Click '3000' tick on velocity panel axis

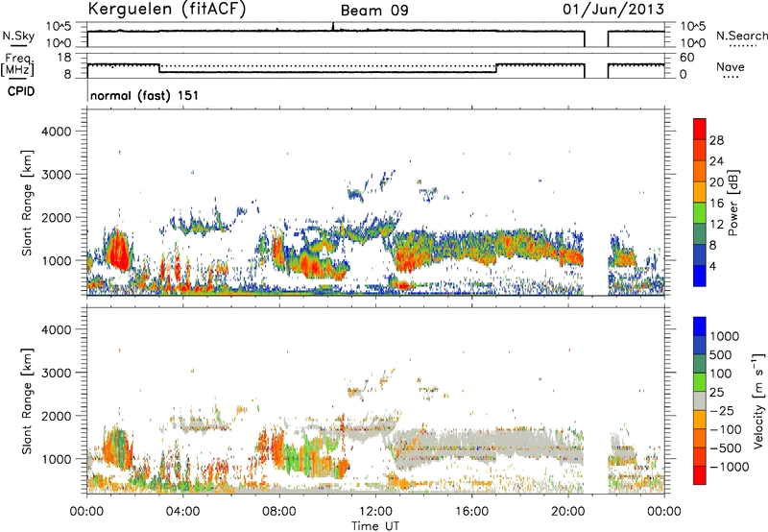57,373
